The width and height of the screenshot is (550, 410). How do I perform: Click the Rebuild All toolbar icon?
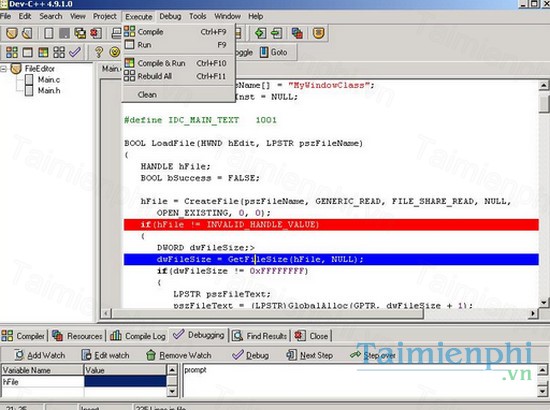tap(59, 52)
